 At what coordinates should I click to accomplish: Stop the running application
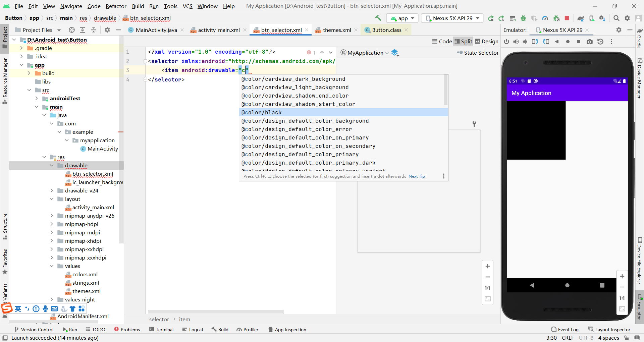point(567,18)
